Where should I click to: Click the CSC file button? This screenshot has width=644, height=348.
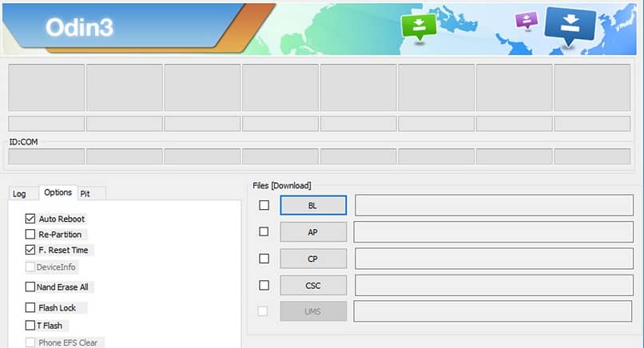(313, 285)
